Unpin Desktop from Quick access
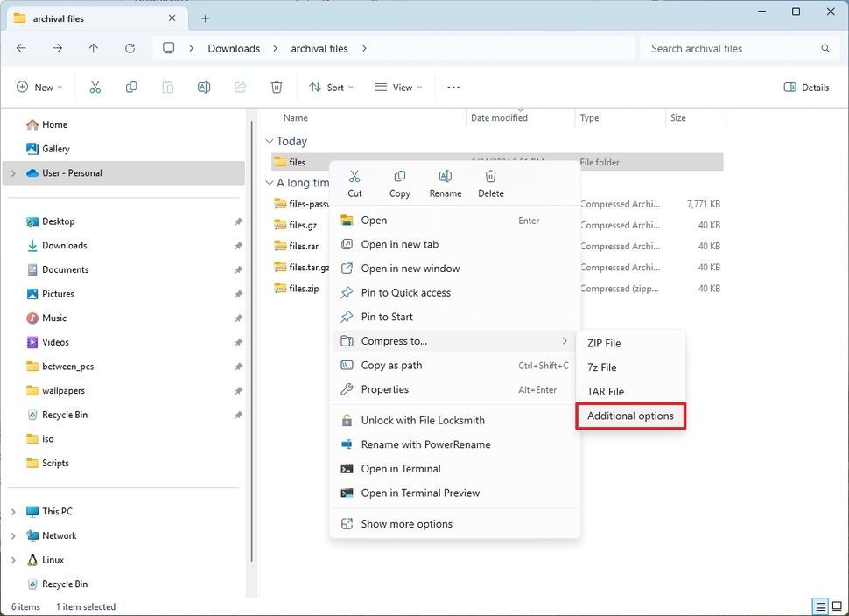 point(237,221)
